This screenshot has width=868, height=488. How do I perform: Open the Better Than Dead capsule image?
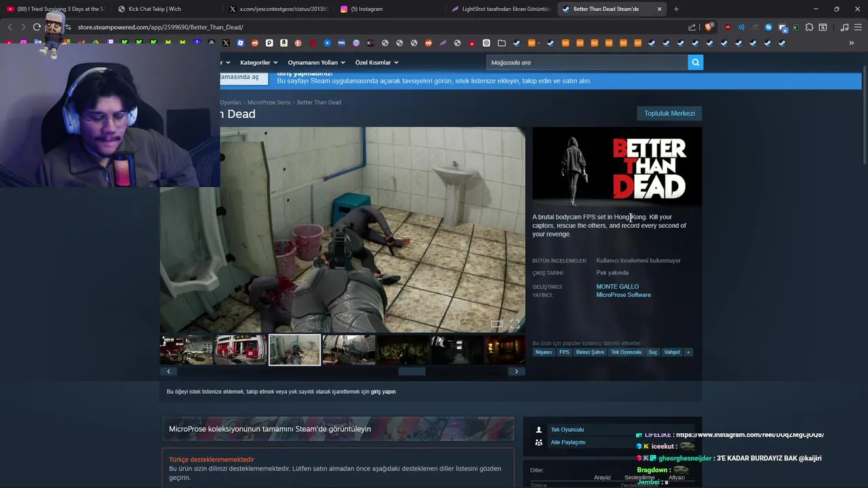point(617,167)
